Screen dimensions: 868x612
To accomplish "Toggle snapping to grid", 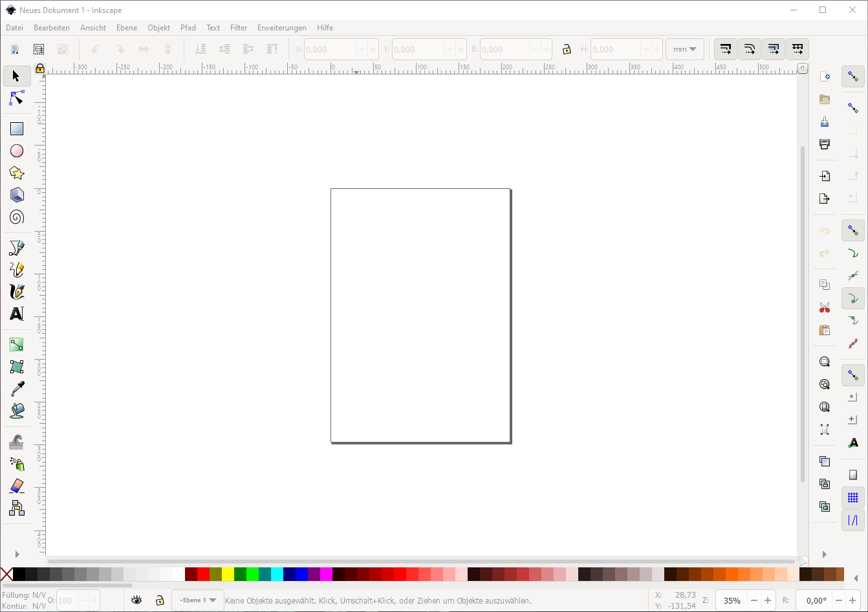I will tap(853, 497).
